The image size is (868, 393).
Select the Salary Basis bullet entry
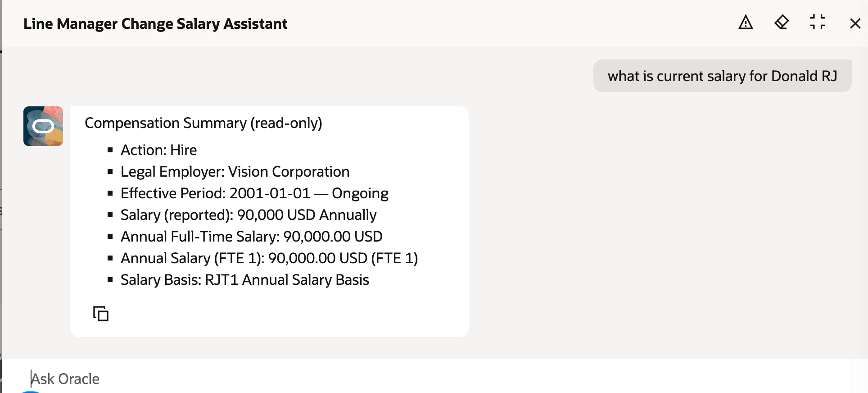[244, 280]
